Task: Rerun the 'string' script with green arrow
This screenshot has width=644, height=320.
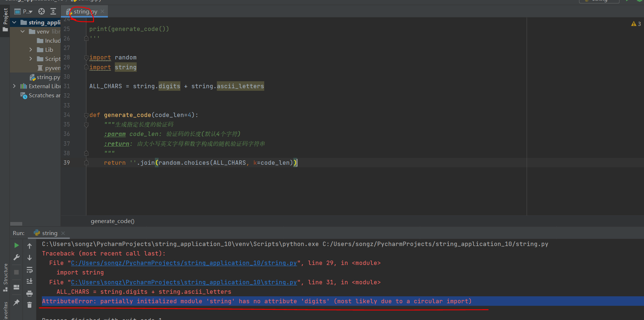Action: click(x=16, y=246)
